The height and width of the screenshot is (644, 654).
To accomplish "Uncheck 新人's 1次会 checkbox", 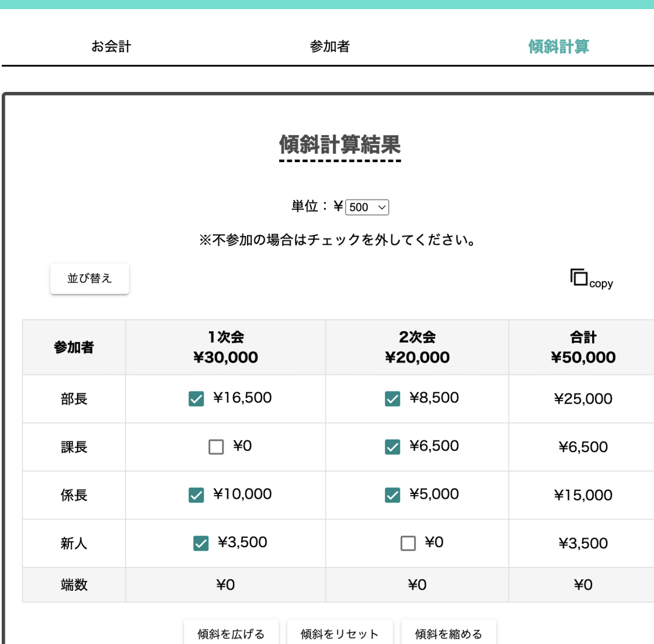I will [x=200, y=544].
